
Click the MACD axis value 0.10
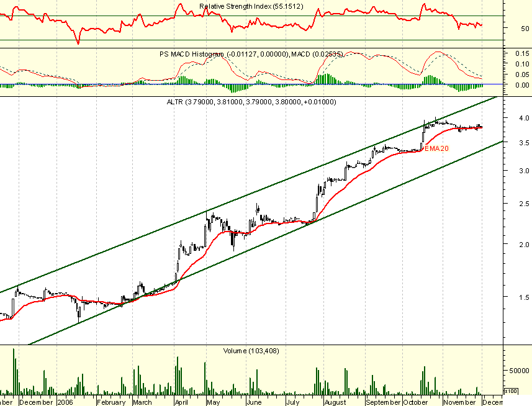[522, 64]
